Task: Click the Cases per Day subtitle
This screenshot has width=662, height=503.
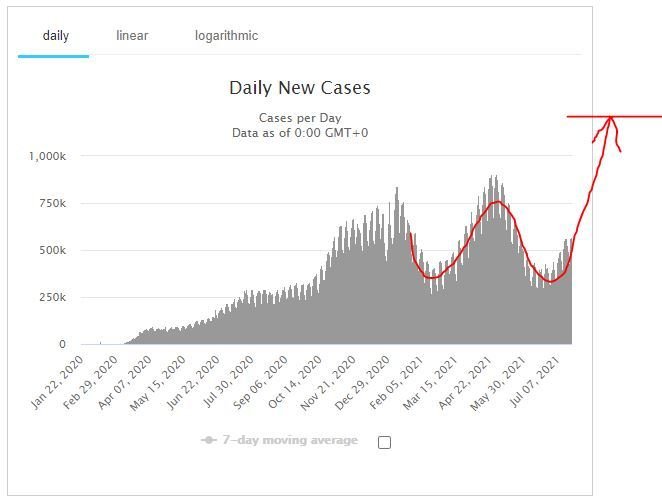Action: point(300,118)
